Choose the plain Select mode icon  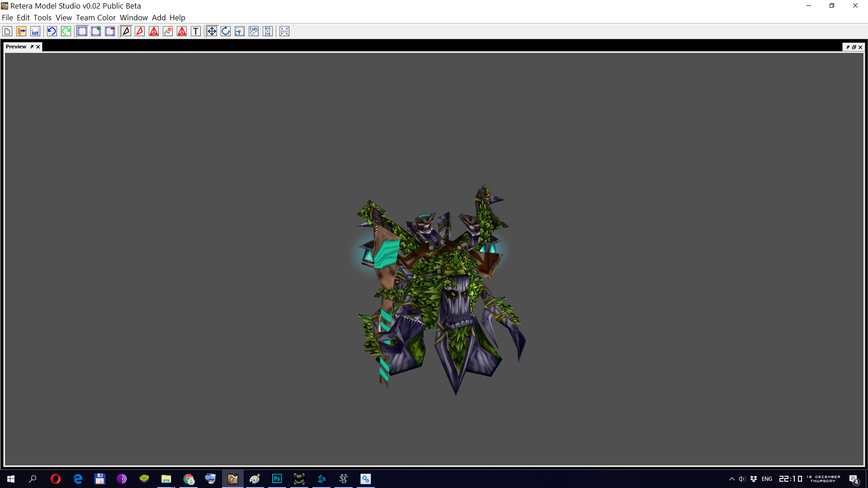click(x=82, y=31)
